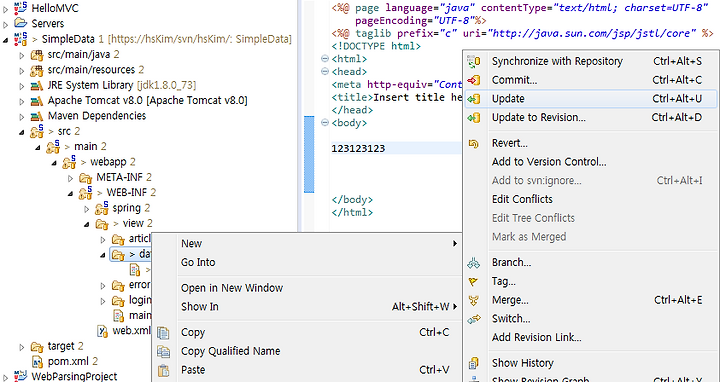
Task: Choose Go Into from context menu
Action: pyautogui.click(x=306, y=262)
